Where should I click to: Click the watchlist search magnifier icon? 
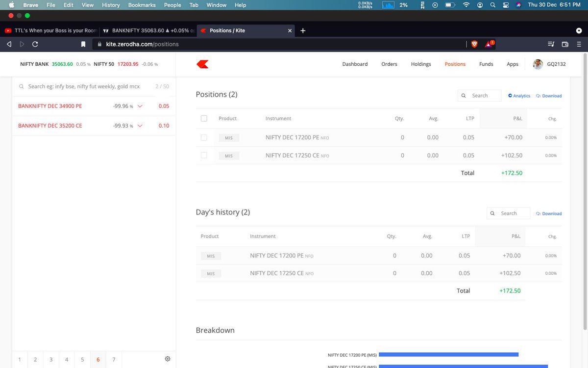tap(22, 86)
